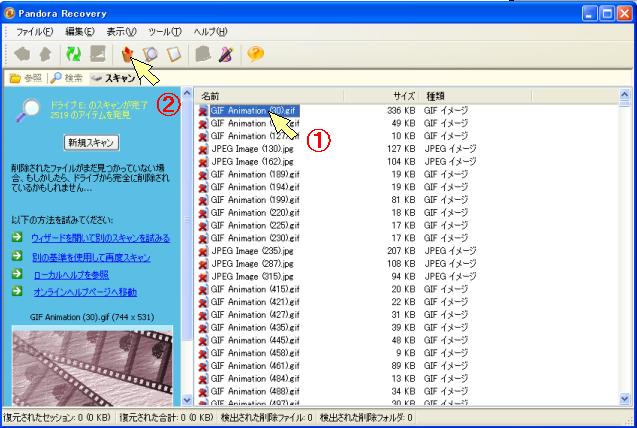Click deleted-file icon beside JPEG Image (235).jpg
637x428 pixels.
(203, 251)
